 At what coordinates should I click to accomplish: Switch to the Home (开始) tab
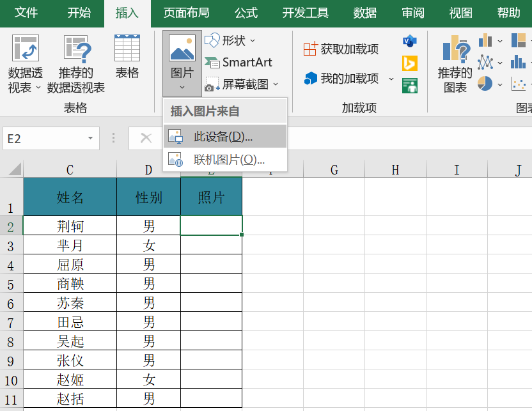tap(79, 13)
